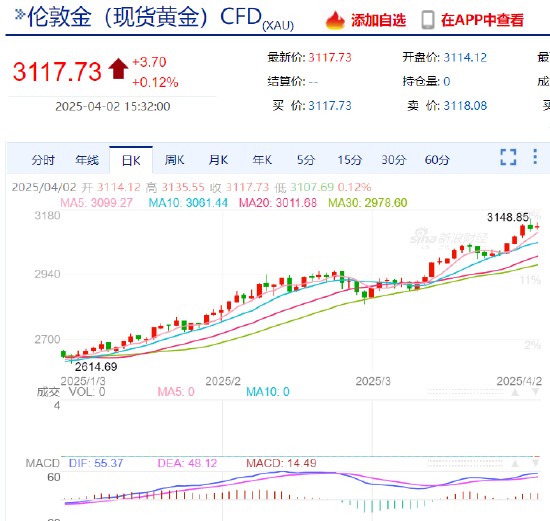Select the 5分 interval tab
550x521 pixels.
pyautogui.click(x=306, y=160)
